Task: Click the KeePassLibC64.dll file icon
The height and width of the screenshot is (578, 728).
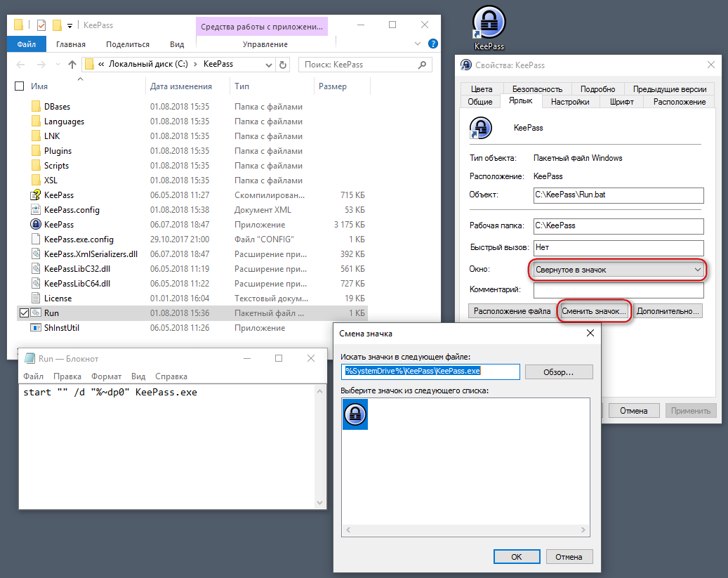Action: coord(36,284)
